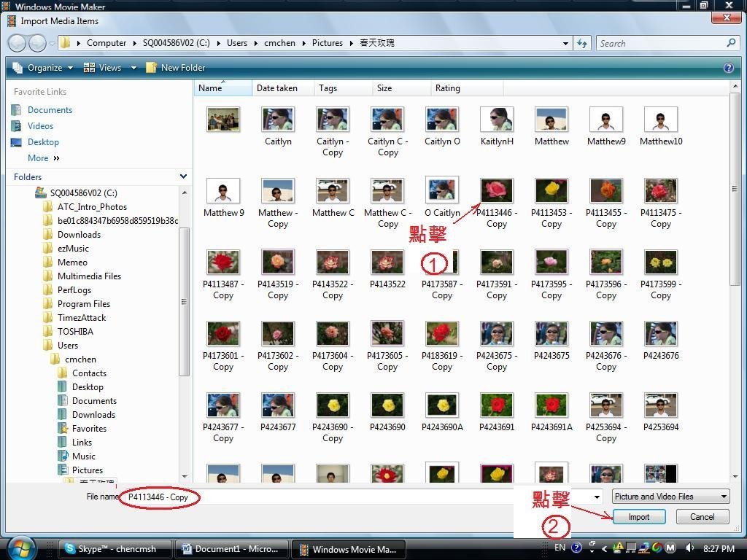Select the Memeo folder
This screenshot has width=747, height=560.
72,262
